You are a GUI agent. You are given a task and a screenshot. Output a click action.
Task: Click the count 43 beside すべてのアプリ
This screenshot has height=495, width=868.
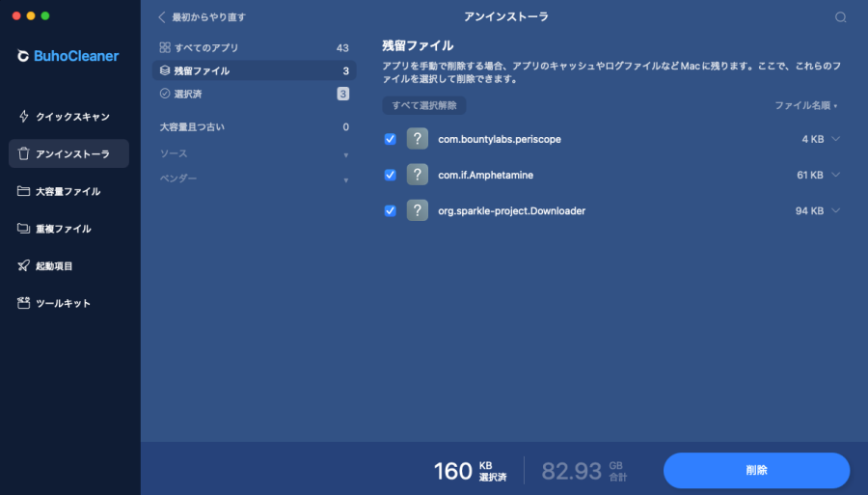coord(342,48)
